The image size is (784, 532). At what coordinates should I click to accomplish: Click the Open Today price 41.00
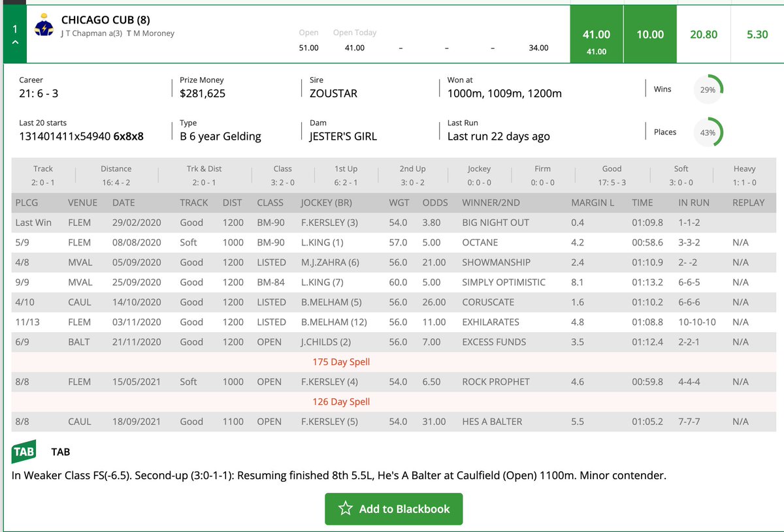click(354, 48)
